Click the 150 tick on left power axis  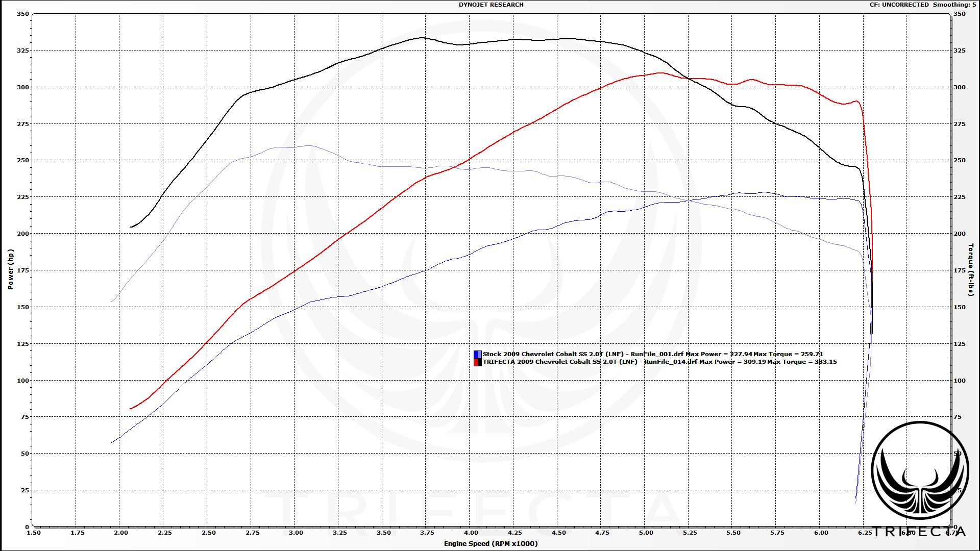[x=23, y=307]
